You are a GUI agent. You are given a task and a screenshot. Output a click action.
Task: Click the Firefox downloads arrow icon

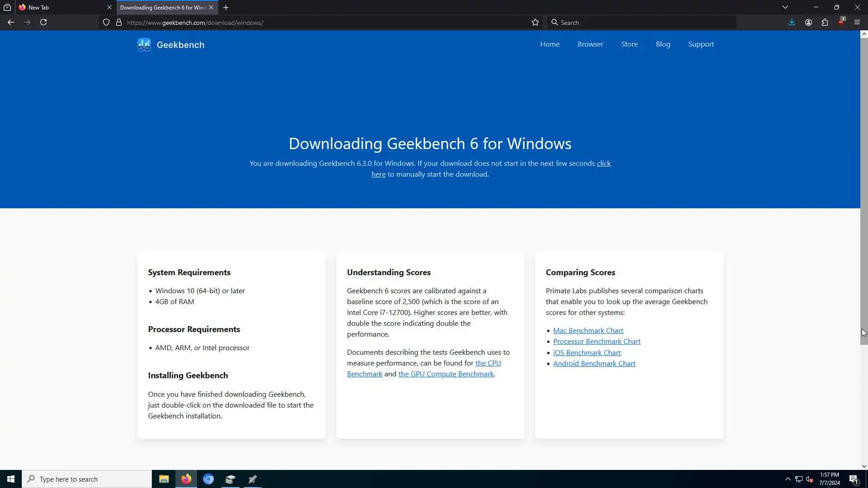(x=792, y=22)
